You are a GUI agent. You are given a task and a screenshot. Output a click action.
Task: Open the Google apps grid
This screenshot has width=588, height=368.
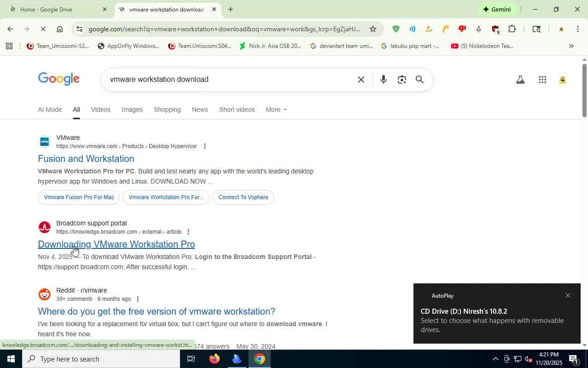tap(543, 80)
